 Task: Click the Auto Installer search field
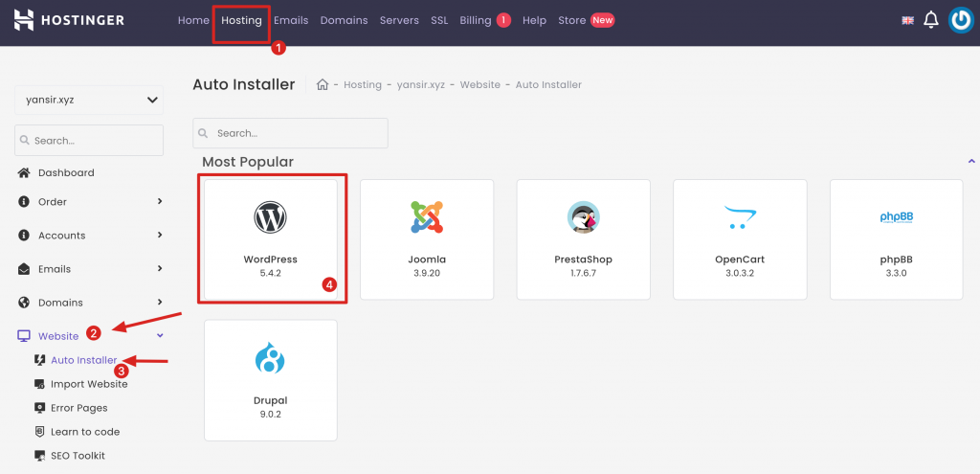(290, 133)
